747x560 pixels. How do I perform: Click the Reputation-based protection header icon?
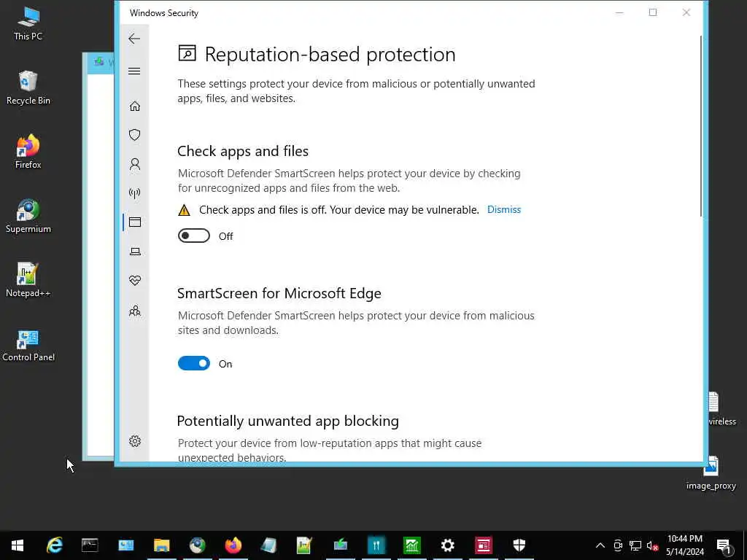187,53
